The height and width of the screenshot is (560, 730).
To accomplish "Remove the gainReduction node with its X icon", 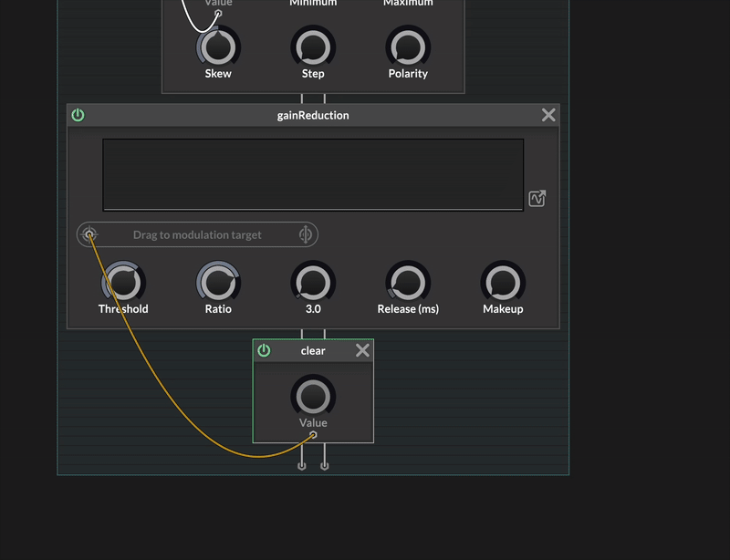I will pyautogui.click(x=548, y=115).
